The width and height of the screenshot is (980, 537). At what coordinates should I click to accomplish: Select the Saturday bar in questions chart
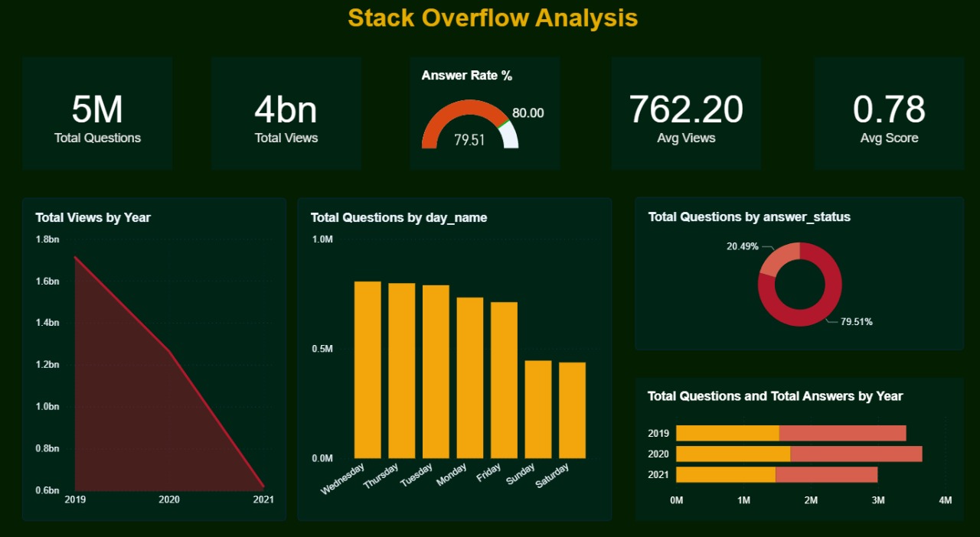572,409
